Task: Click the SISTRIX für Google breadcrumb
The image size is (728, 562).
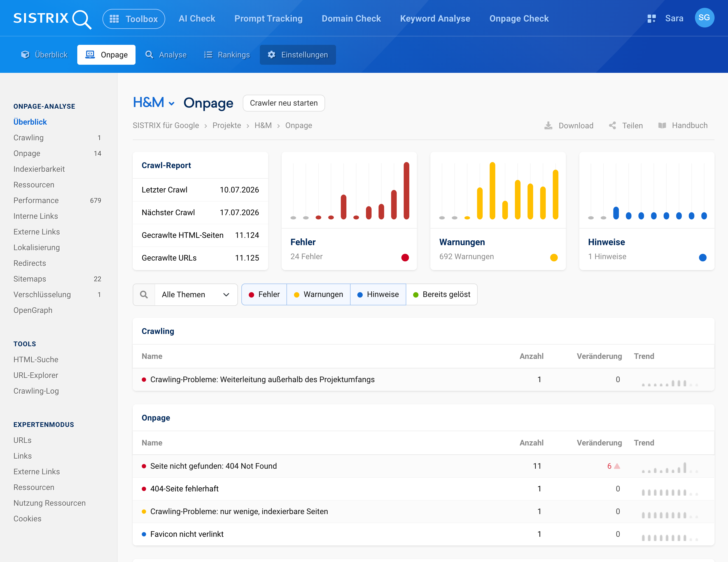Action: pyautogui.click(x=166, y=126)
